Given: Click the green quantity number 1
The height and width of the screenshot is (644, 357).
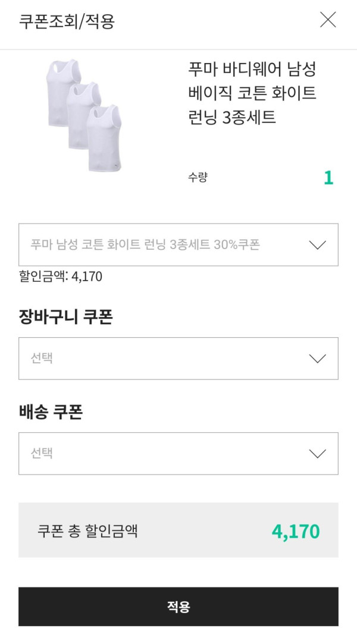Looking at the screenshot, I should [x=328, y=178].
